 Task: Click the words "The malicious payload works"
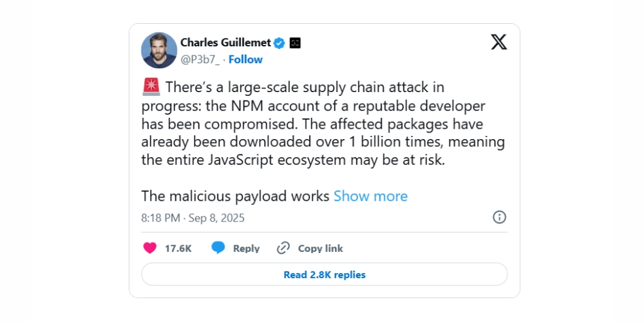[x=235, y=196]
